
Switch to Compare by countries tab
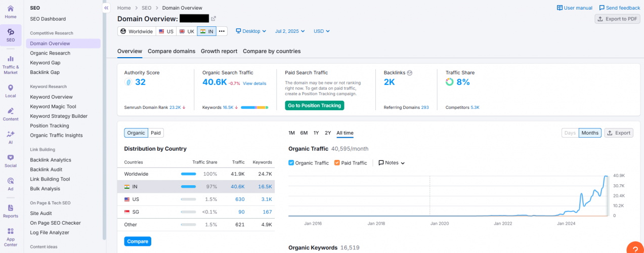tap(272, 51)
